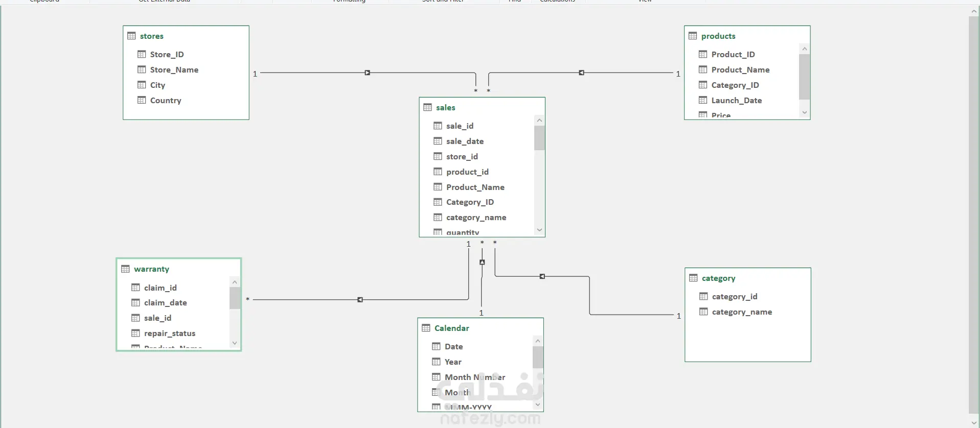Viewport: 980px width, 428px height.
Task: Select the Launch_Date column icon
Action: [x=703, y=100]
